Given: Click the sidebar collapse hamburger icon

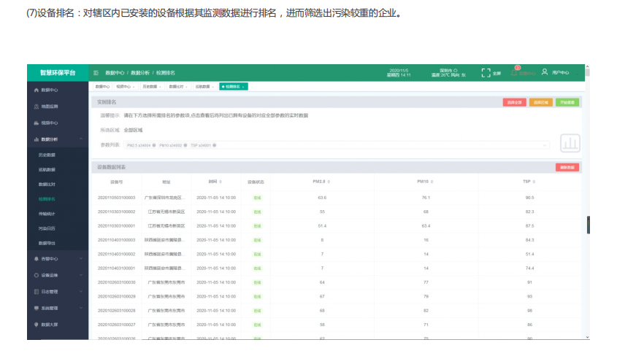Looking at the screenshot, I should (x=96, y=73).
